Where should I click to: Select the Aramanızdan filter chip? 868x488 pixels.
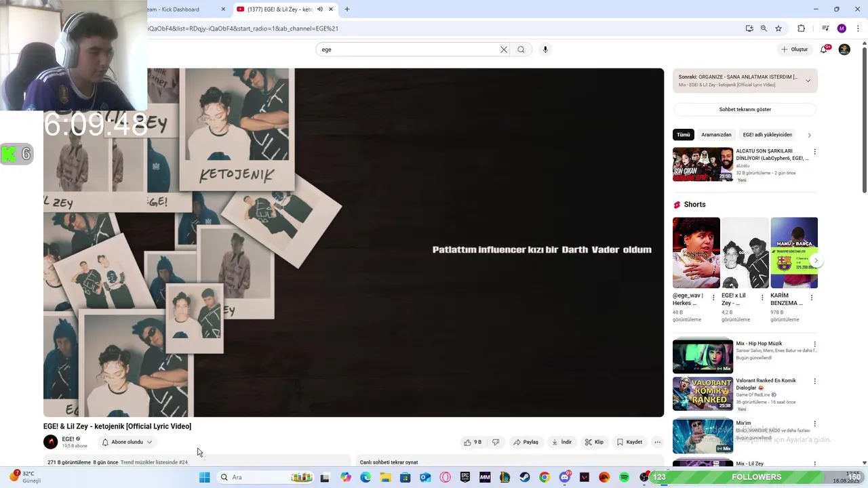716,135
